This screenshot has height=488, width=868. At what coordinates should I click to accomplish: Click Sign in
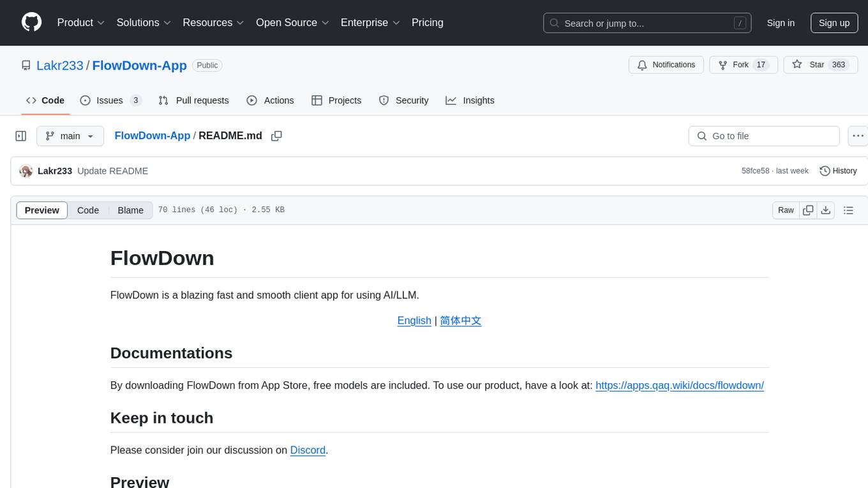pos(781,23)
